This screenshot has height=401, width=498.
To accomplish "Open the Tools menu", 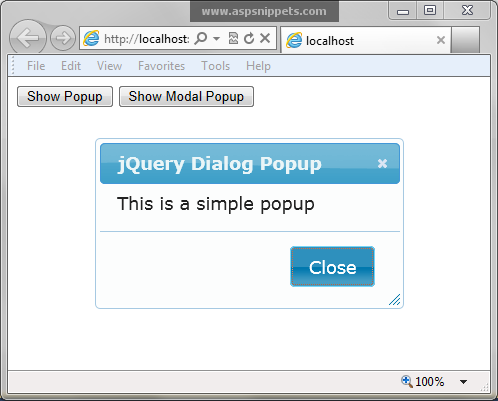I will click(x=215, y=66).
